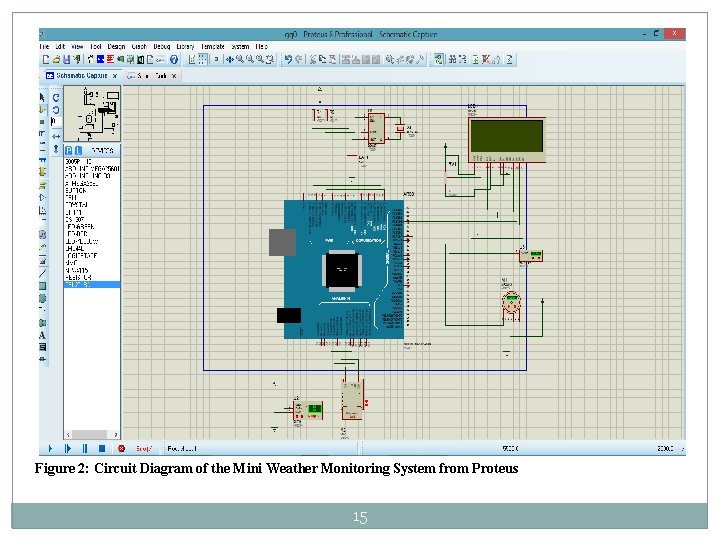Click the device list horizontal scrollbar
The width and height of the screenshot is (720, 540).
tap(92, 434)
